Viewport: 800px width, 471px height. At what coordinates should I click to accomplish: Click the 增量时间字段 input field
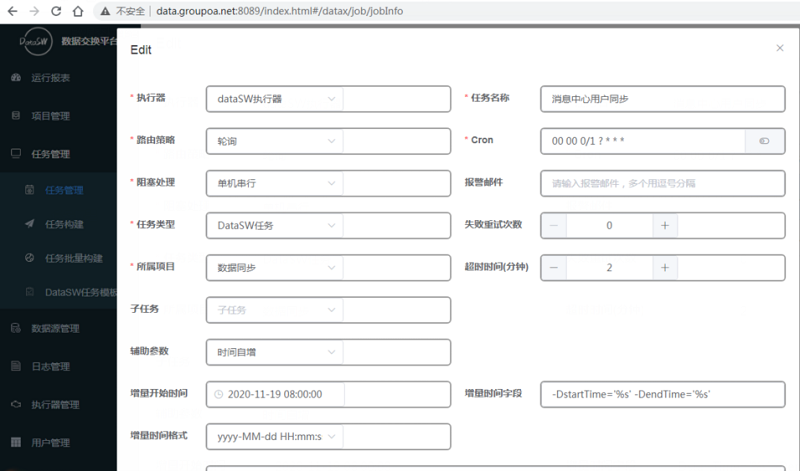pos(663,394)
